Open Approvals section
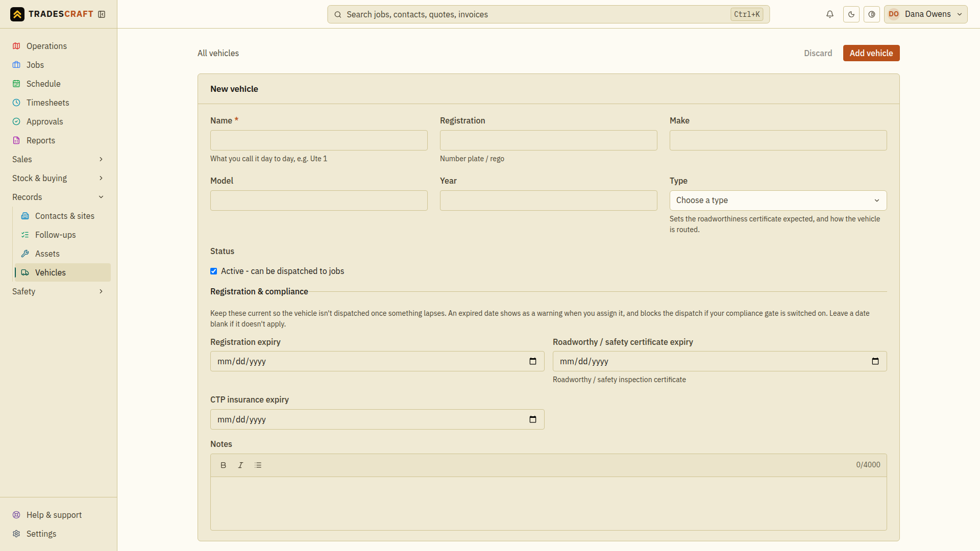Screen dimensions: 980x551 (x=59, y=121)
